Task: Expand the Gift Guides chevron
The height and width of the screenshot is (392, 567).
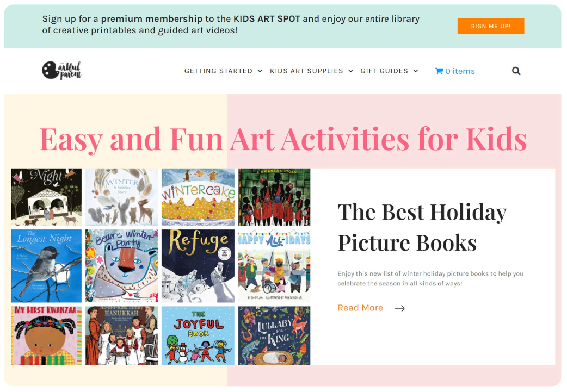Action: click(416, 71)
